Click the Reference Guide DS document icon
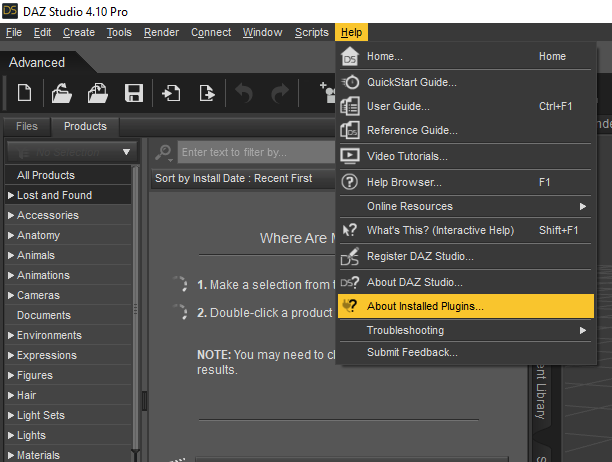This screenshot has height=462, width=612. click(x=350, y=130)
